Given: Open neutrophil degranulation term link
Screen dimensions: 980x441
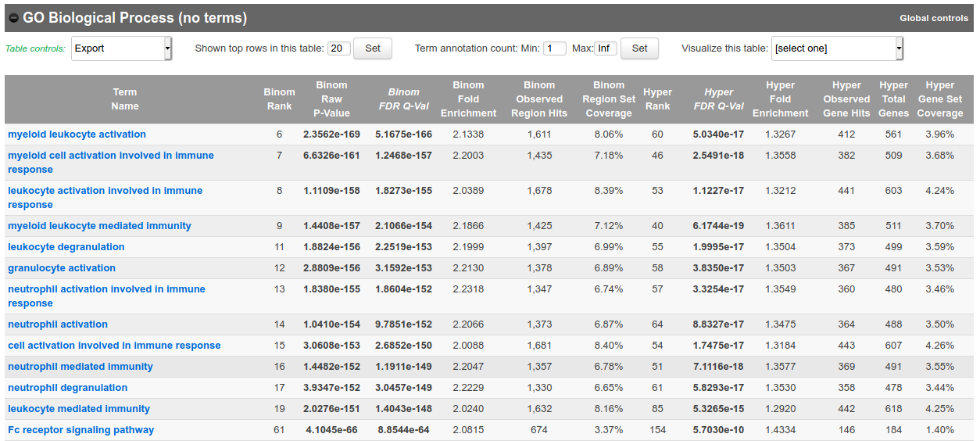Looking at the screenshot, I should click(x=68, y=388).
